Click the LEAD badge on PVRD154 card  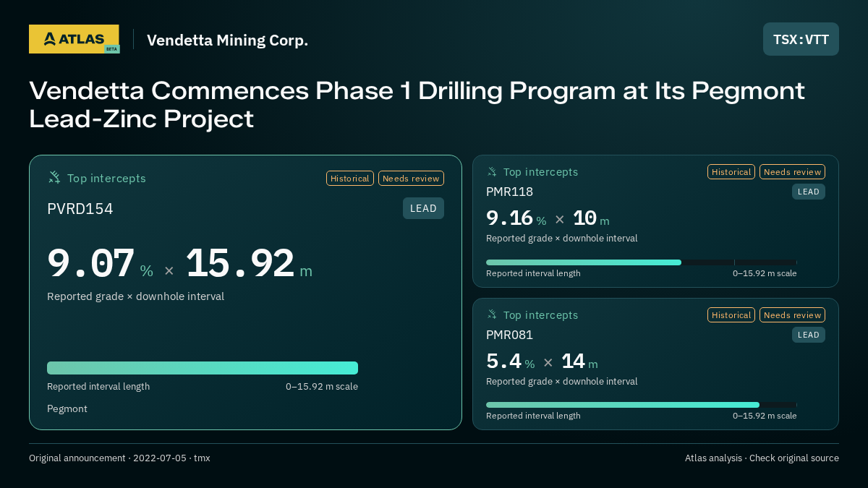(423, 208)
